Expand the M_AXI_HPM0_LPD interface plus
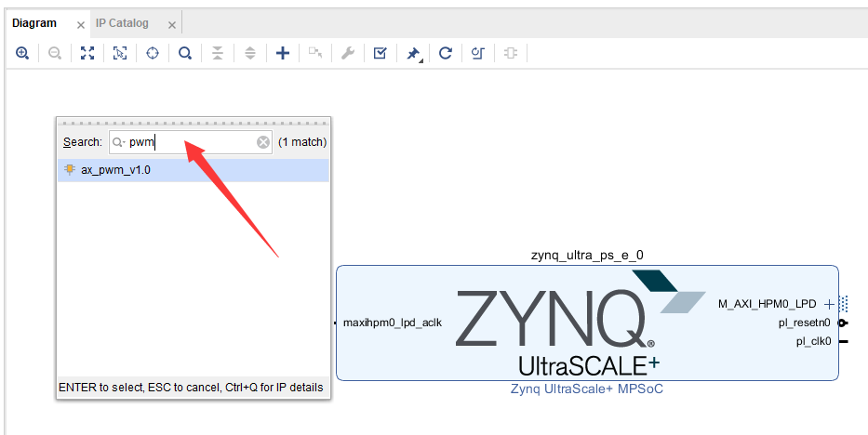Screen dimensions: 868x435 click(x=829, y=304)
